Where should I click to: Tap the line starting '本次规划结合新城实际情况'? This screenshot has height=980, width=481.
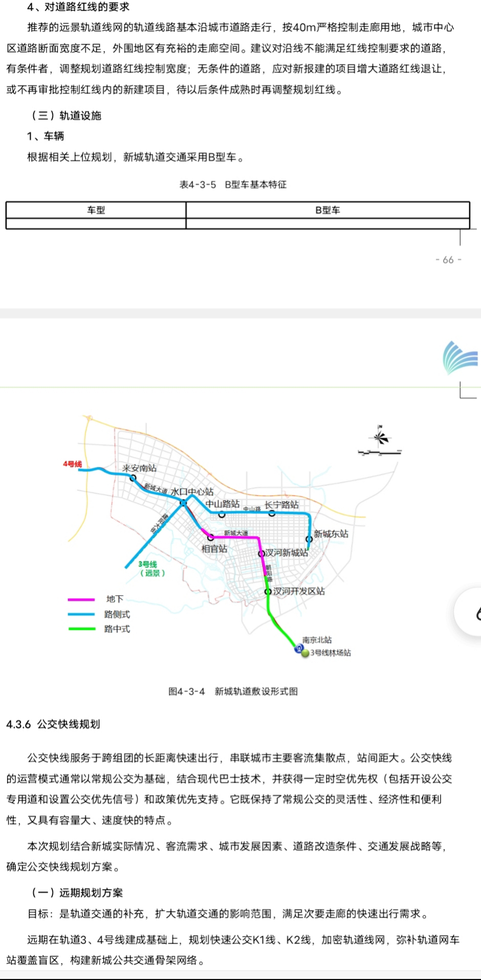(x=237, y=847)
